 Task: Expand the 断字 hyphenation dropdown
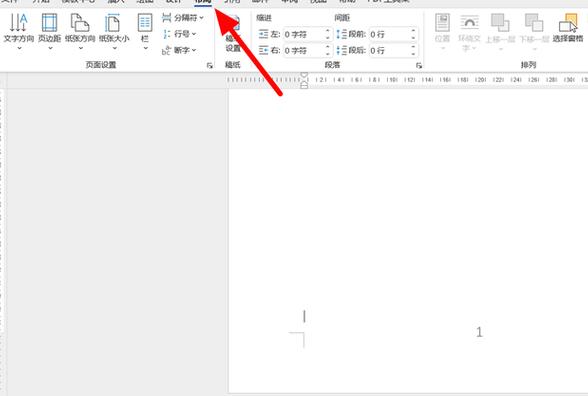pyautogui.click(x=179, y=50)
